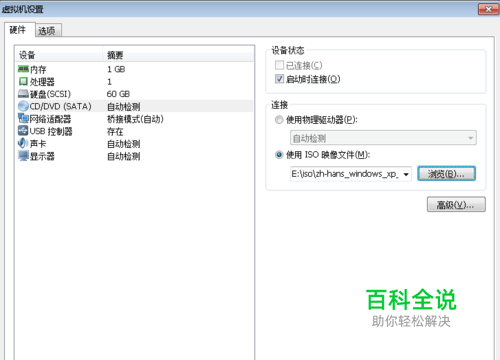Select the 网络适配器 row label
Viewport: 500px width, 360px height.
click(x=50, y=119)
